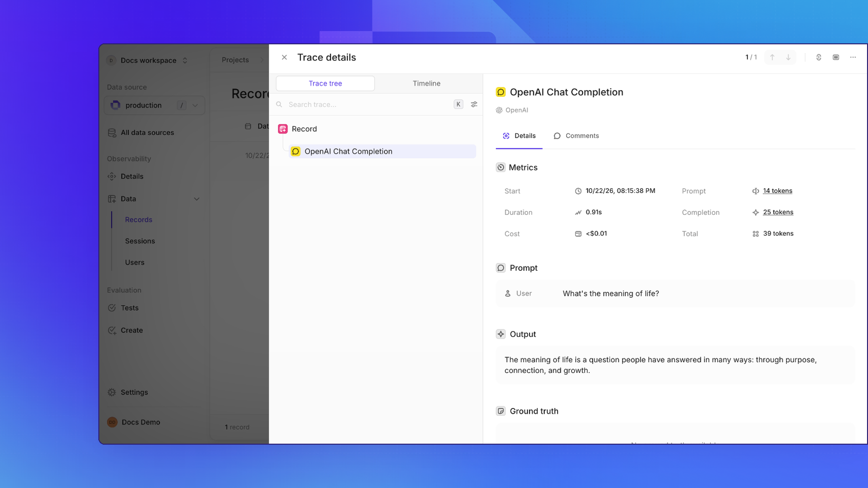Open the trace filter settings icon

pos(474,105)
